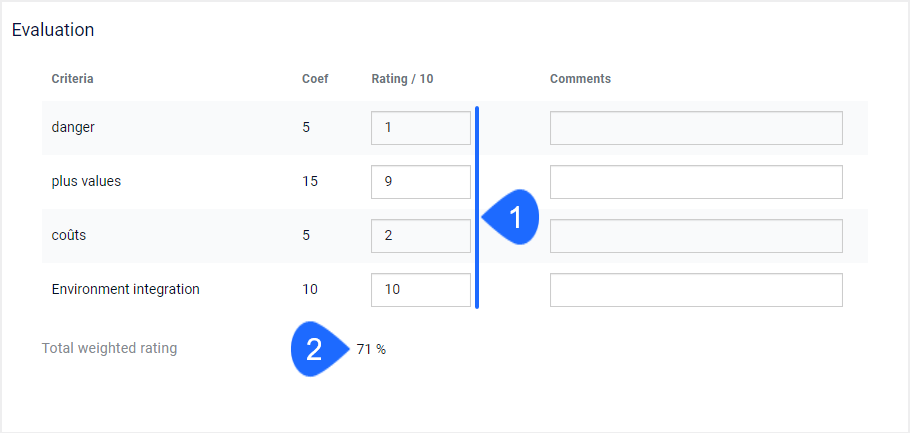Click the 71 % total rating value
This screenshot has width=910, height=433.
point(371,349)
